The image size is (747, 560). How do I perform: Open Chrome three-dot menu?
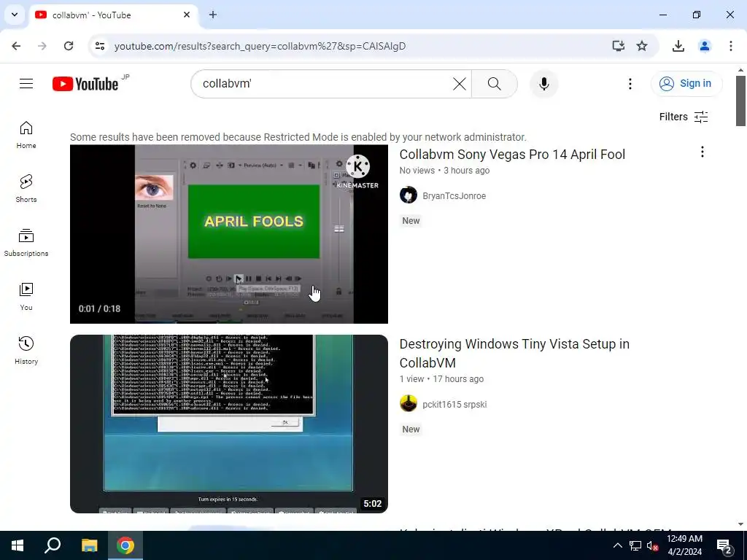(731, 46)
